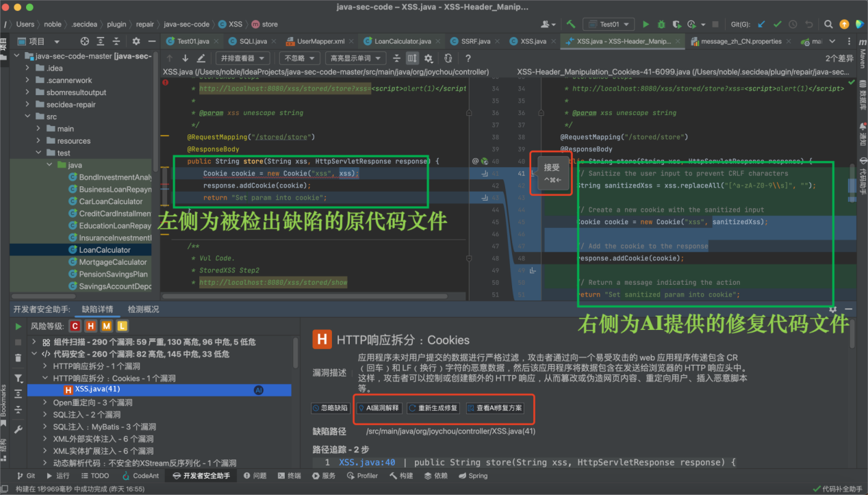This screenshot has height=495, width=868.
Task: Open the 高亮显示单词 highlight dropdown
Action: (x=355, y=59)
